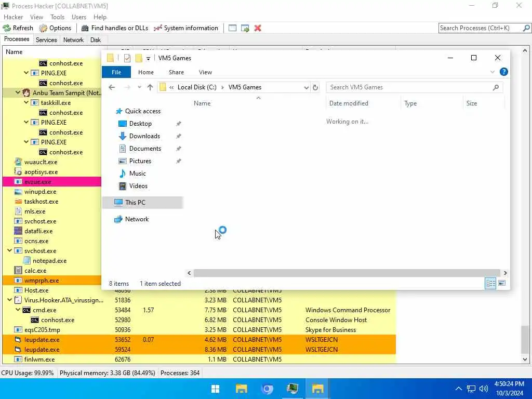Click the refresh button in Explorer
Viewport: 532px width, 399px height.
(315, 87)
